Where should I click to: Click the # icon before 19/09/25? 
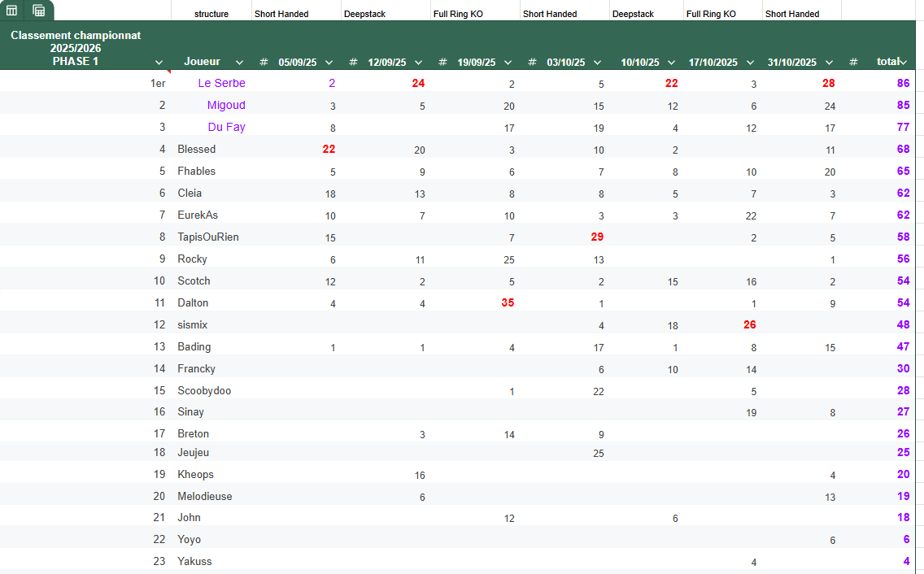click(x=442, y=63)
